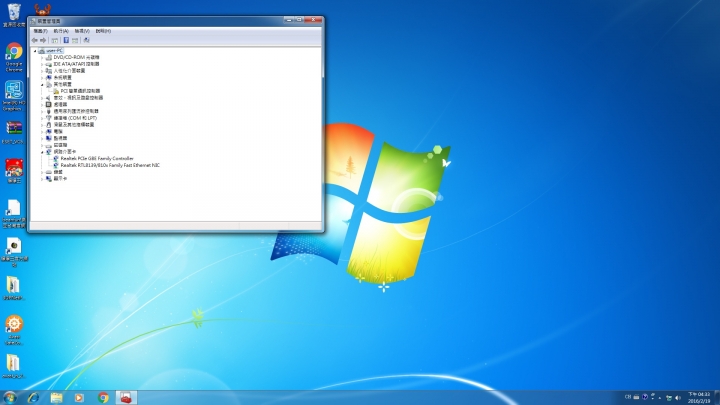
Task: Select Realtek PCIe GBE Family Controller
Action: tap(93, 158)
